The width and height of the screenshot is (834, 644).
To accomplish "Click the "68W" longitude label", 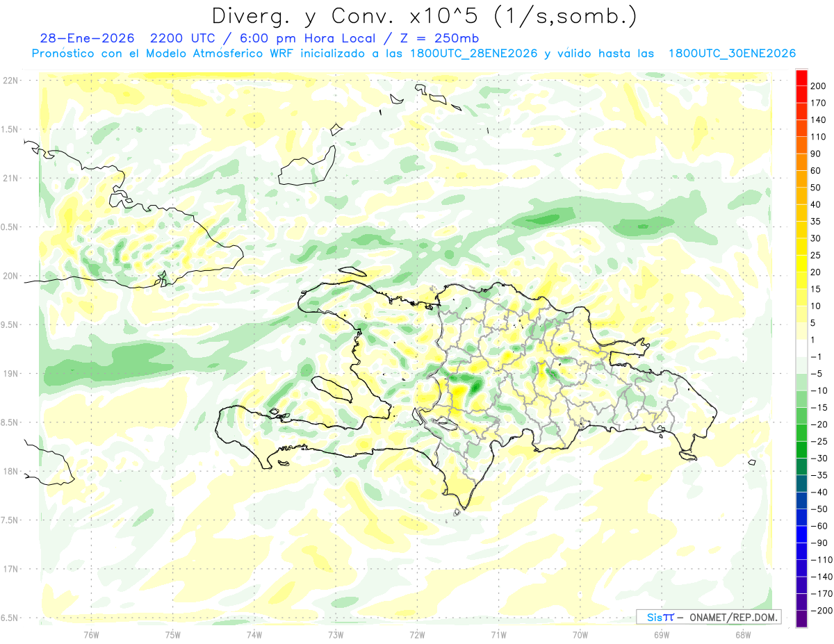I will point(743,634).
